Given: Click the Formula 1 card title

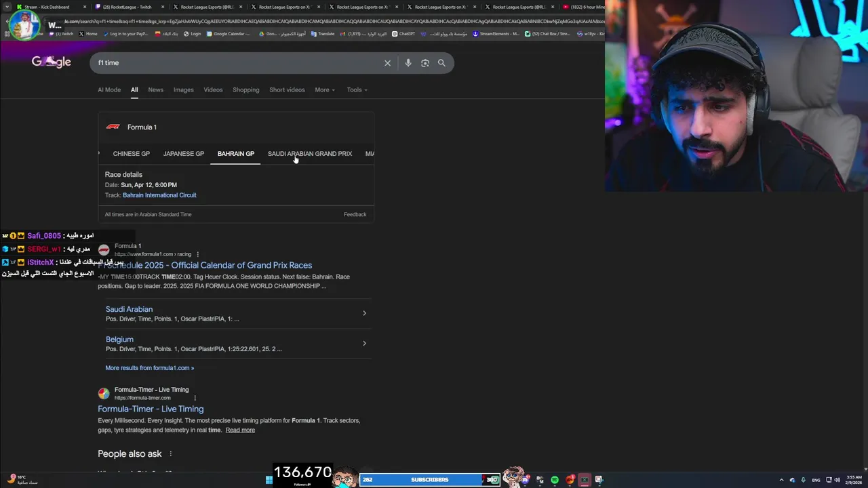Looking at the screenshot, I should pos(142,127).
